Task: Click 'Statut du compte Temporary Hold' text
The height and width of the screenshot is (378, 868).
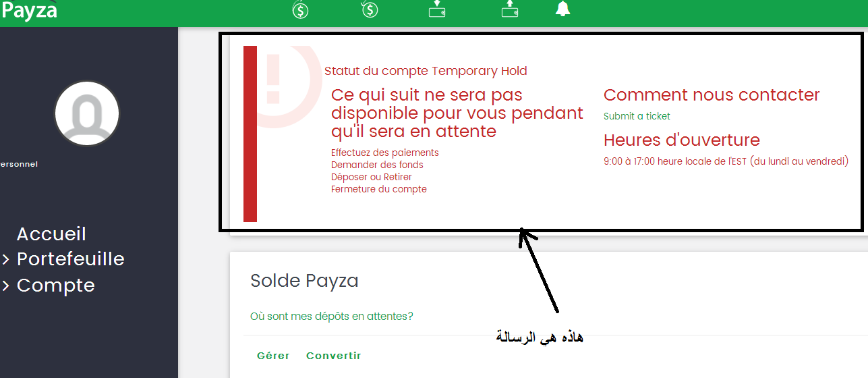Action: (426, 71)
